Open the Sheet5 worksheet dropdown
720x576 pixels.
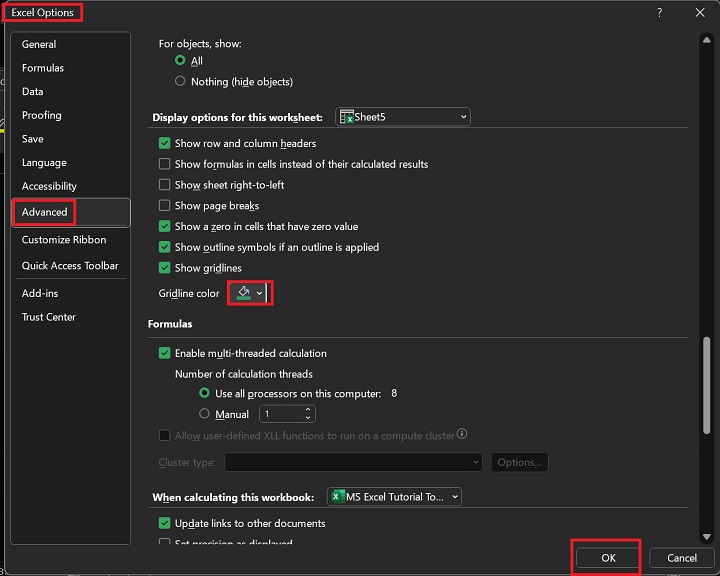pyautogui.click(x=463, y=117)
